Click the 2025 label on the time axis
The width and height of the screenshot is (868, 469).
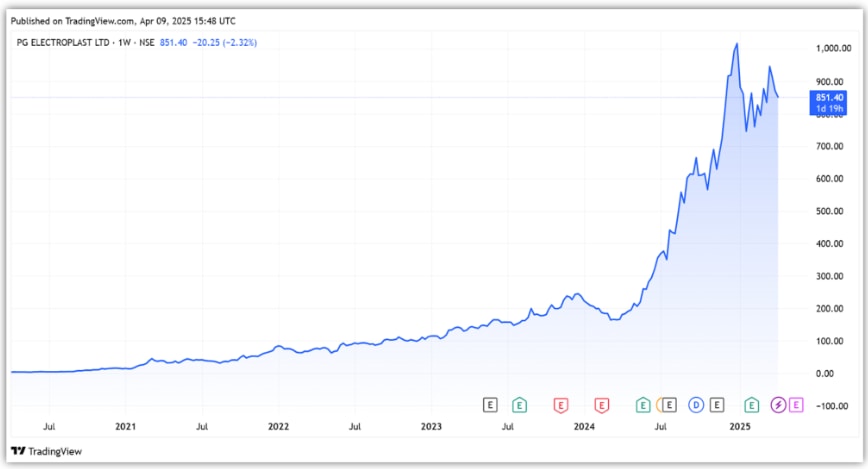[739, 426]
